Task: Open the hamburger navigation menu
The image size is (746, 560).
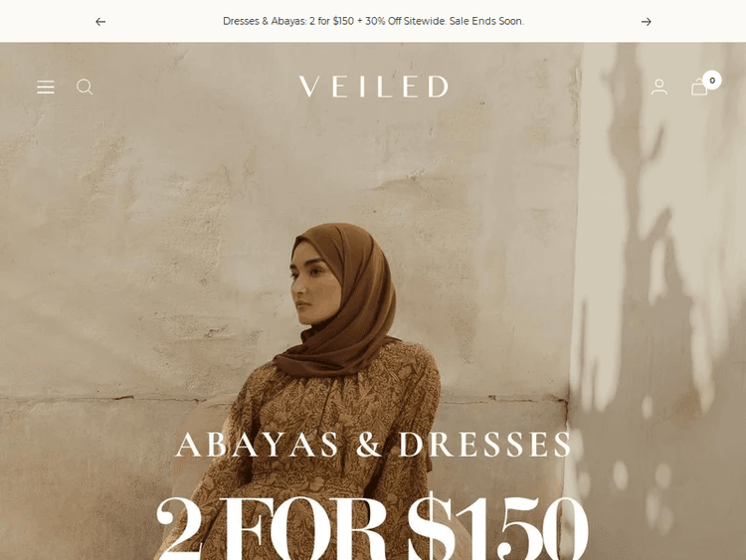Action: 46,88
